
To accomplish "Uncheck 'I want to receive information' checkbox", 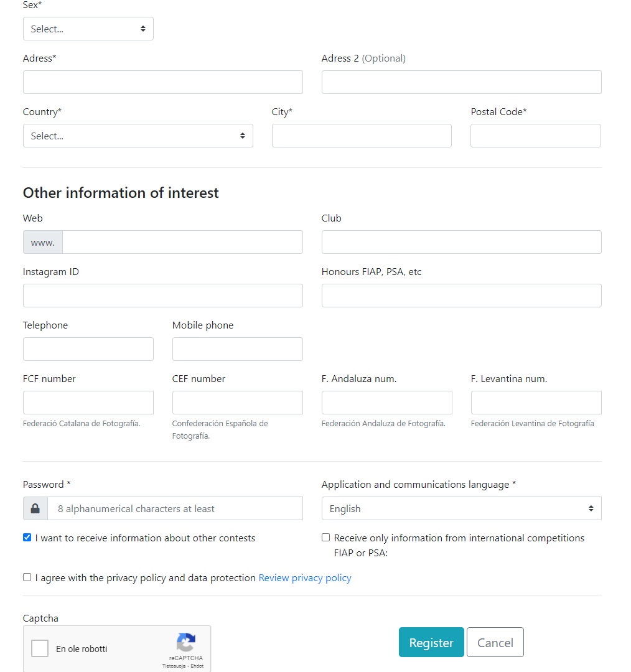I will [x=27, y=538].
